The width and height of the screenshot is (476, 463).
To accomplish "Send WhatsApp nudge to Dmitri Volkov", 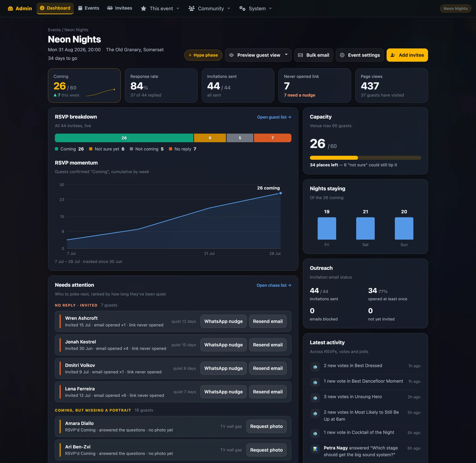I will pyautogui.click(x=223, y=369).
